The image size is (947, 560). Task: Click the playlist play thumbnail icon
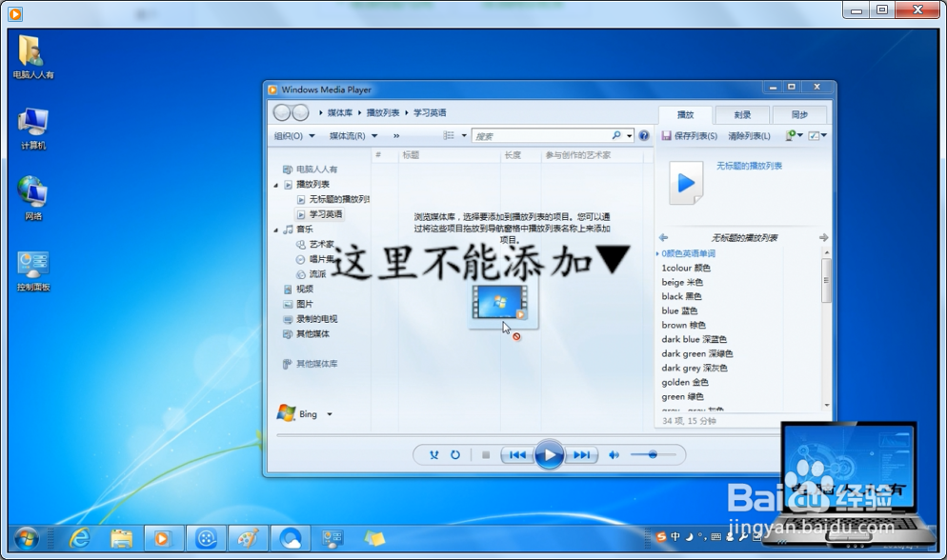click(x=686, y=183)
